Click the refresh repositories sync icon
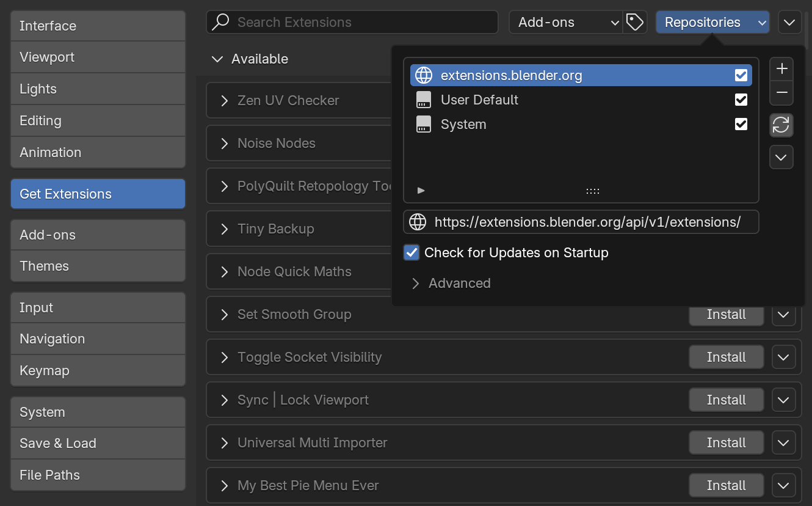 [x=781, y=125]
